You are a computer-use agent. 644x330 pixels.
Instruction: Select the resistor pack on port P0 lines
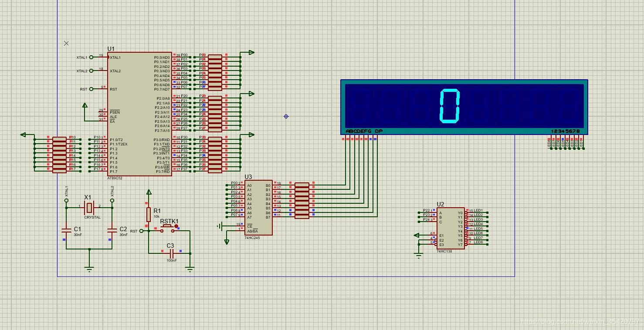[x=215, y=72]
